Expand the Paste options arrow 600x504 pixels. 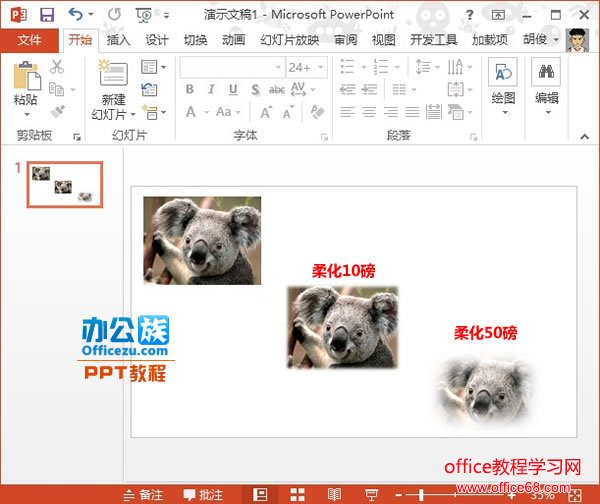point(26,114)
